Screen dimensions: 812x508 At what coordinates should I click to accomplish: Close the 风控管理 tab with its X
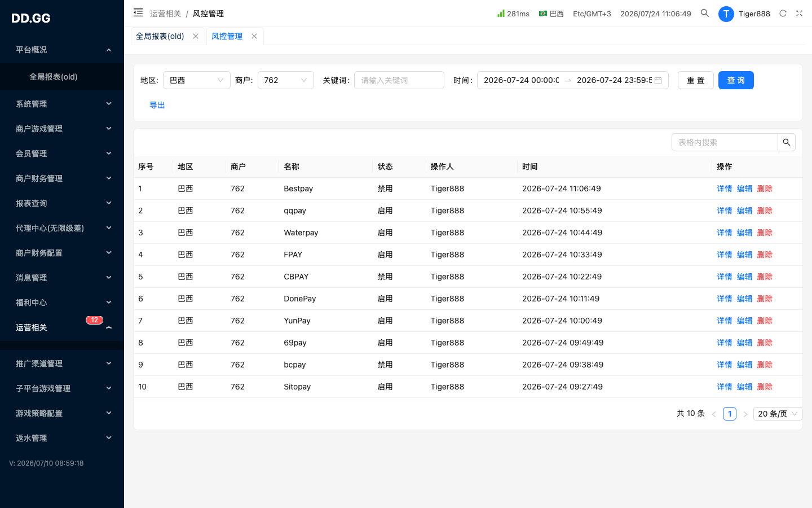(x=254, y=36)
